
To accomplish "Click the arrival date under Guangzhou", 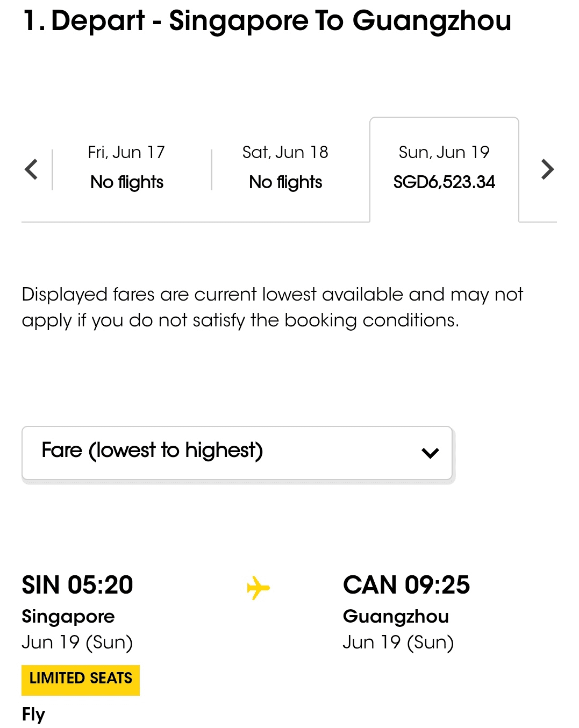I will 398,643.
